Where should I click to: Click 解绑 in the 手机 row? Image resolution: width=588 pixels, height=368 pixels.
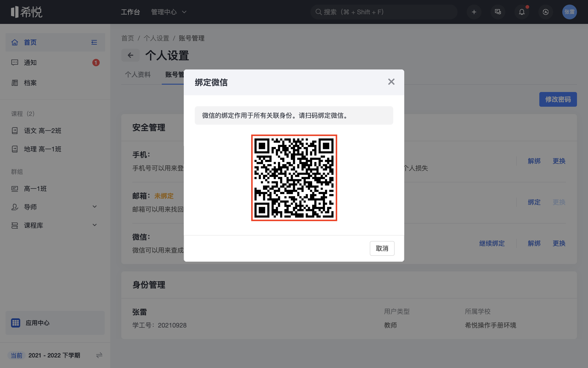pos(534,161)
